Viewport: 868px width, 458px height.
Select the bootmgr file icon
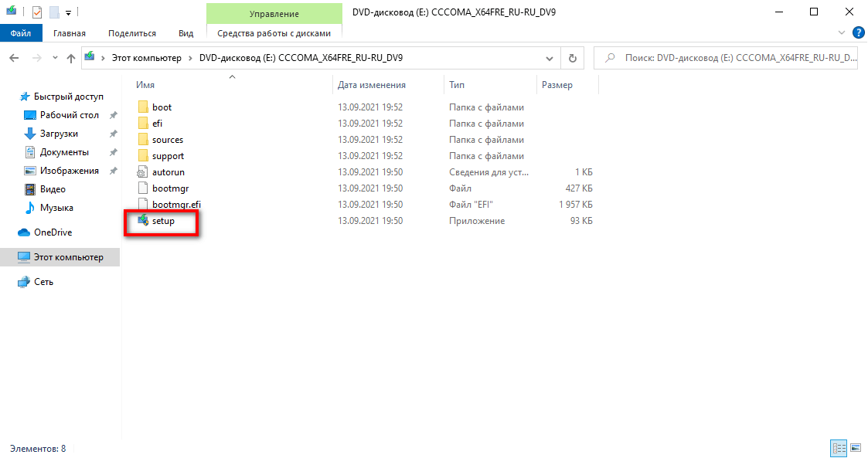pyautogui.click(x=143, y=188)
